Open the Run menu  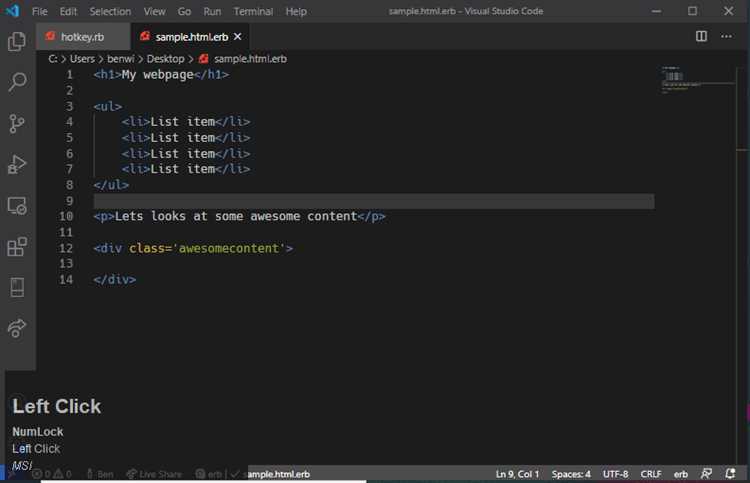click(x=212, y=11)
